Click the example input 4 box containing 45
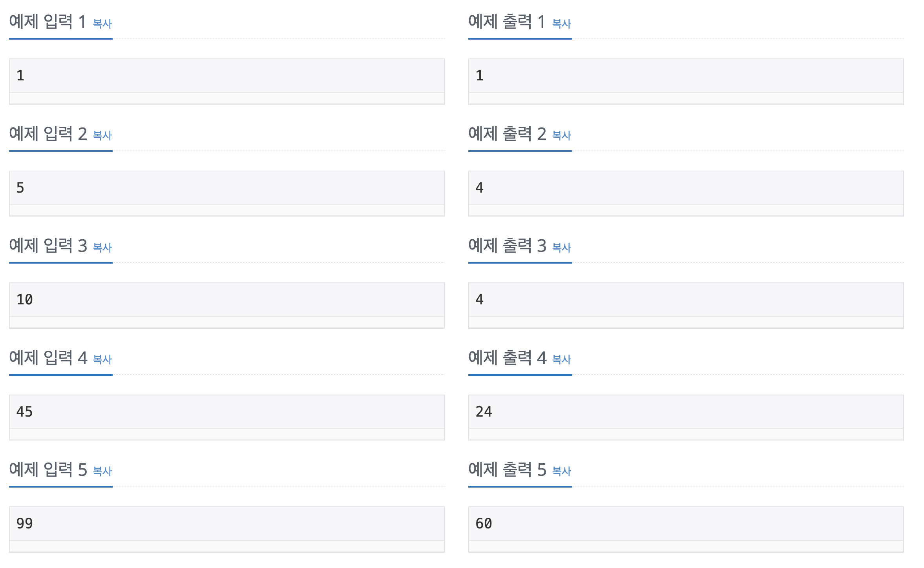Viewport: 924px width, 568px height. [227, 417]
